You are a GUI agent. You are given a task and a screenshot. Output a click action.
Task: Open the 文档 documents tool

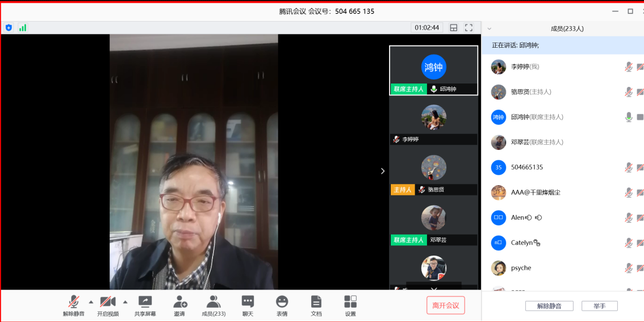click(x=316, y=305)
